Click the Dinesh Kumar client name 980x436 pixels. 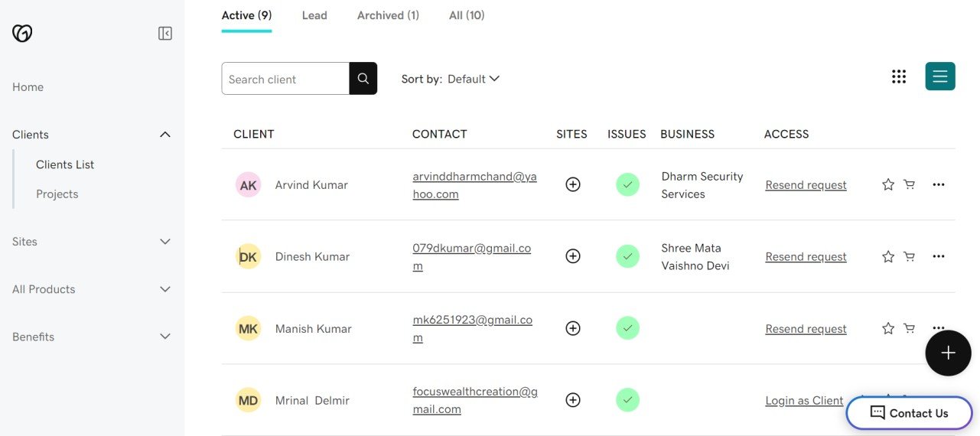point(312,257)
